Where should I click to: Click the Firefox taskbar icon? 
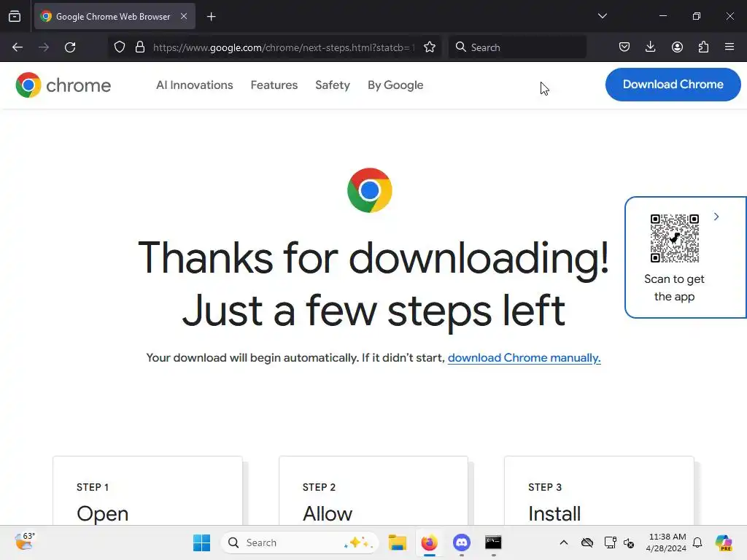[429, 542]
